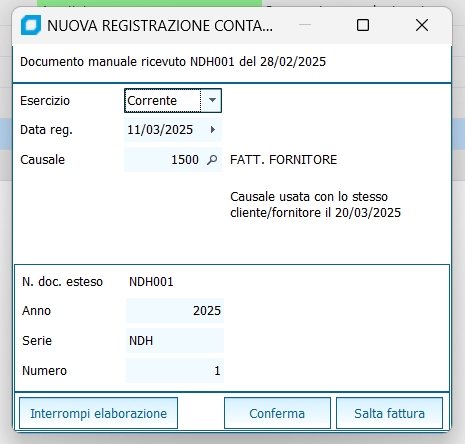This screenshot has height=444, width=465.
Task: Click into the Anno field showing 2025
Action: point(175,311)
